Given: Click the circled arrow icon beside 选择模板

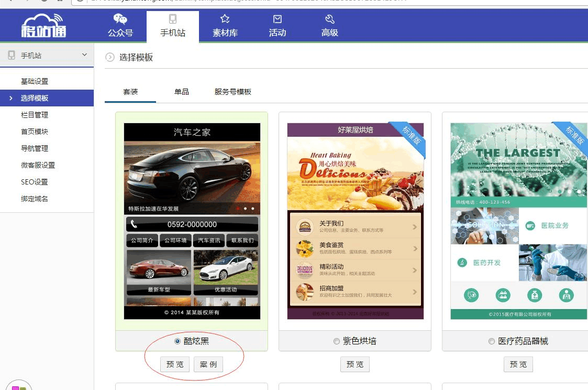Looking at the screenshot, I should (110, 57).
